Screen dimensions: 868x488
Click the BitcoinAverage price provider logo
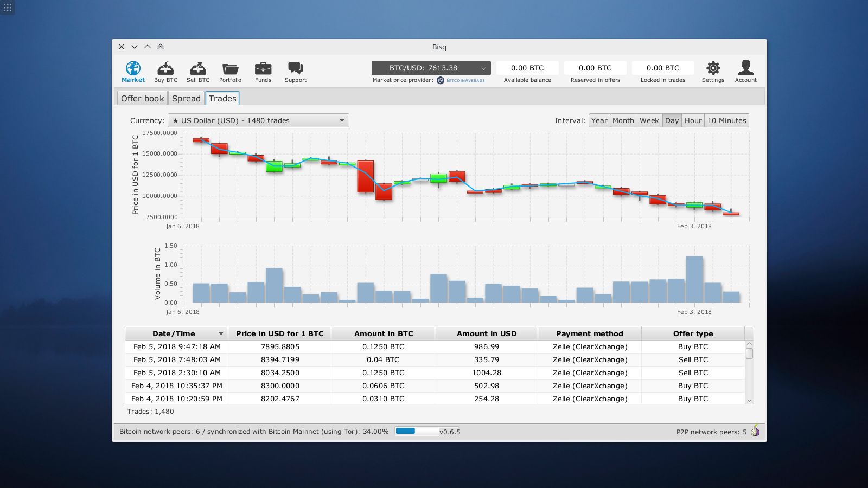coord(461,80)
